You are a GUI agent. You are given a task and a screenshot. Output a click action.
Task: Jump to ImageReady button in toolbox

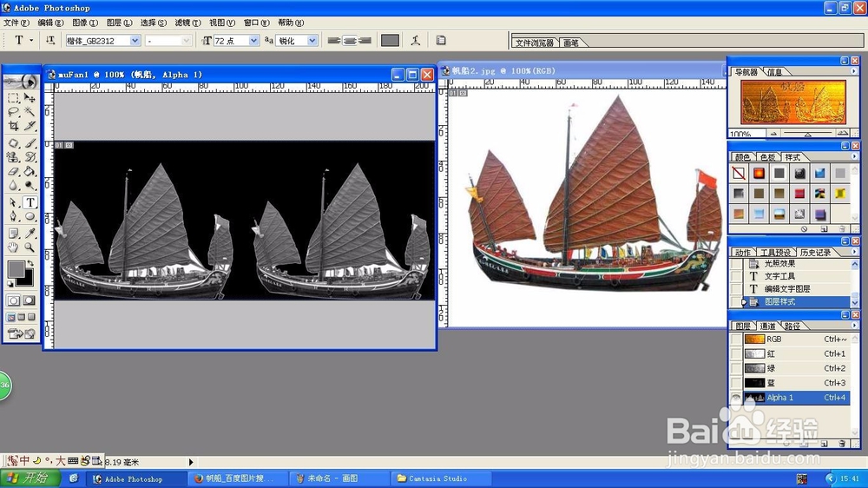(21, 333)
